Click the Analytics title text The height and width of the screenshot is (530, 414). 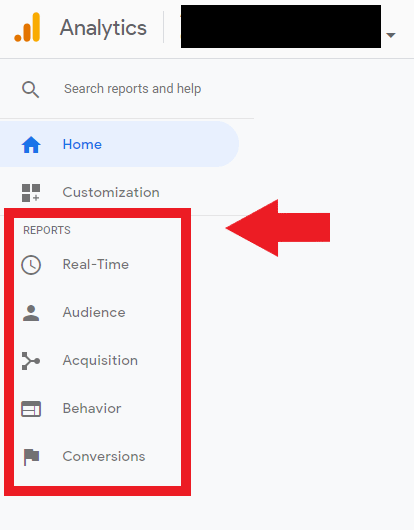(x=103, y=28)
